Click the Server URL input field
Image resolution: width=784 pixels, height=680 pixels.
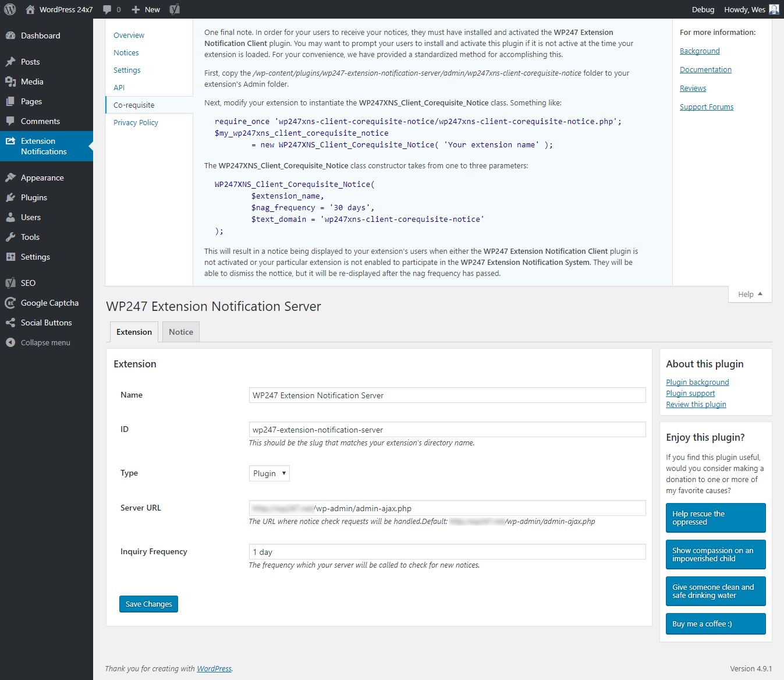tap(447, 508)
